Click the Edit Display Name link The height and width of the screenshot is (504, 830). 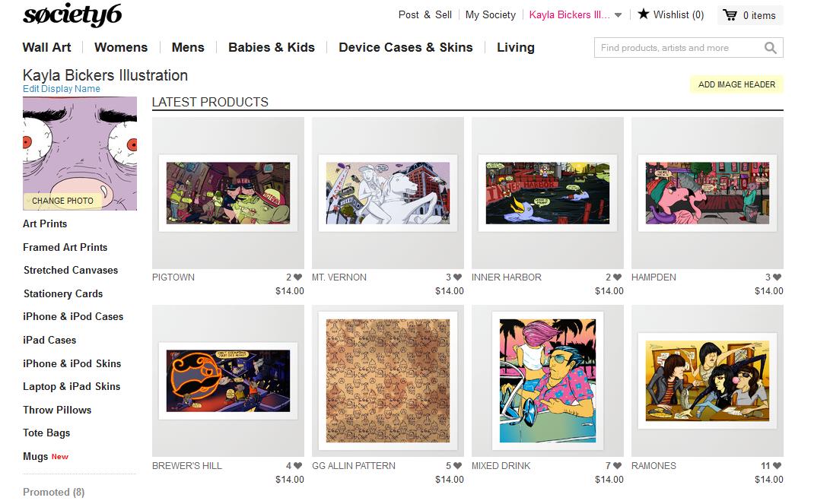62,89
